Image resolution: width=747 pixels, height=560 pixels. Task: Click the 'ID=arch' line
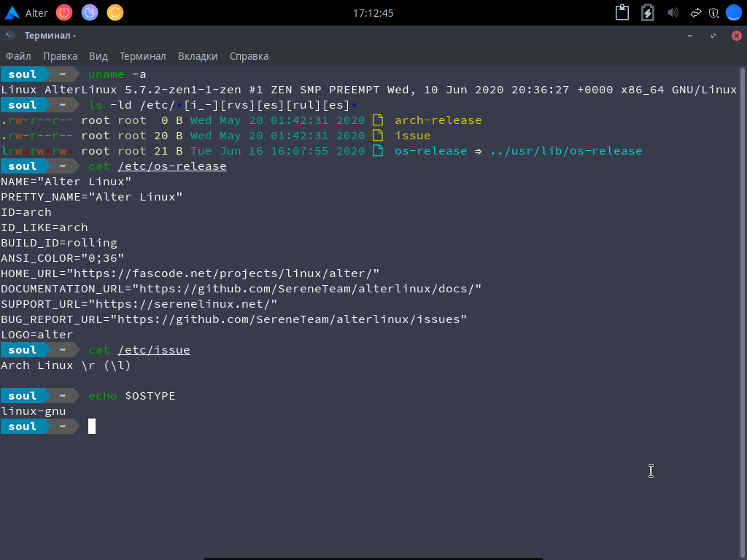26,212
